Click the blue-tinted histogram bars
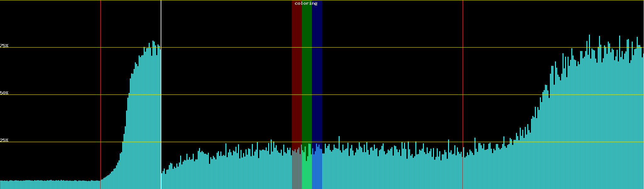This screenshot has width=644, height=189. tap(317, 170)
